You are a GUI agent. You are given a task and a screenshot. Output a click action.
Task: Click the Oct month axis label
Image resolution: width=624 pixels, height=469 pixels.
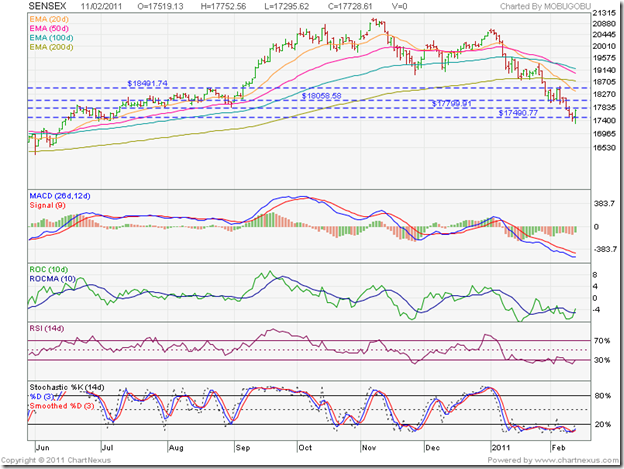[305, 448]
